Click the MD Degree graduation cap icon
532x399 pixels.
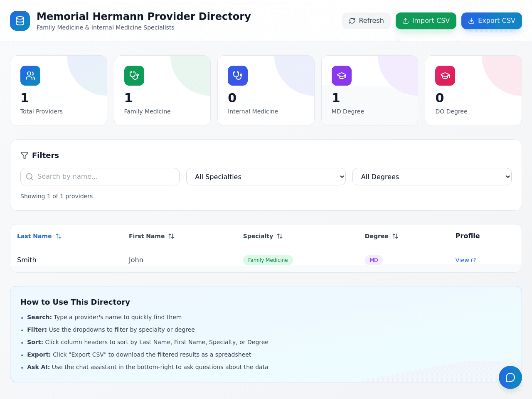tap(342, 76)
